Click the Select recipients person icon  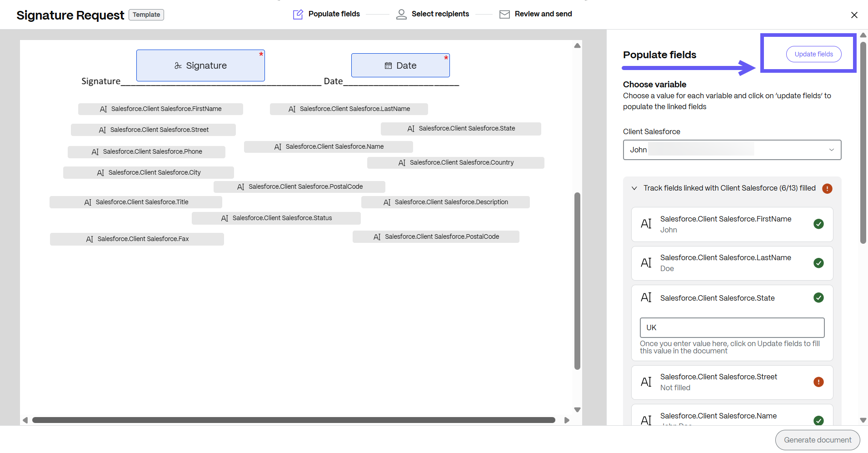point(401,15)
